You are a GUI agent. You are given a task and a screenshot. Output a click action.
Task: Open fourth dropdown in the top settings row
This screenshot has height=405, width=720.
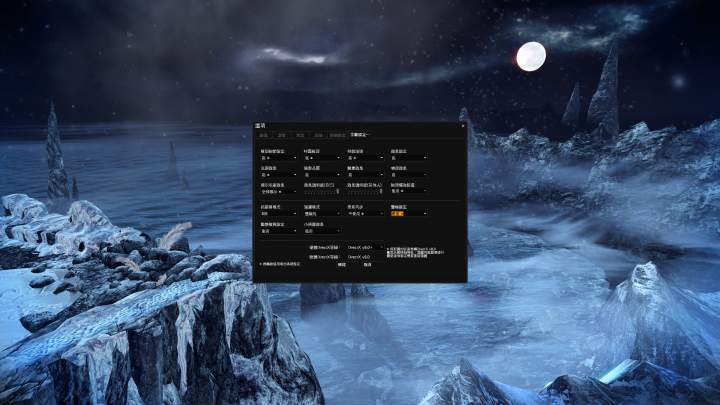point(409,158)
